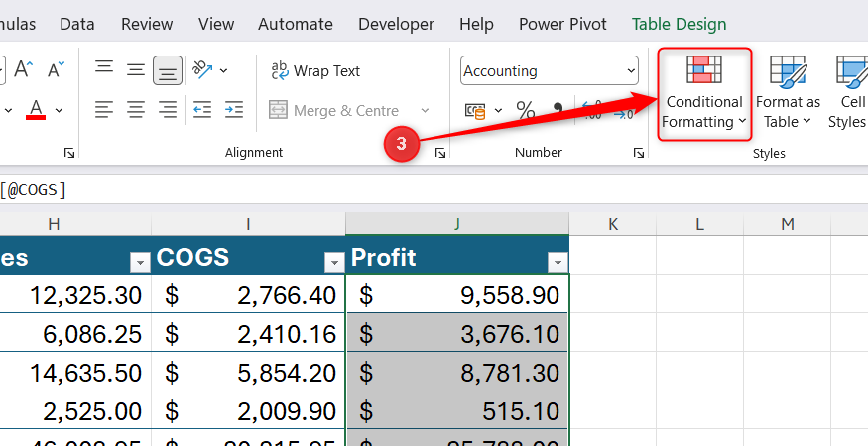Decrease the cell indent
868x446 pixels.
point(202,110)
